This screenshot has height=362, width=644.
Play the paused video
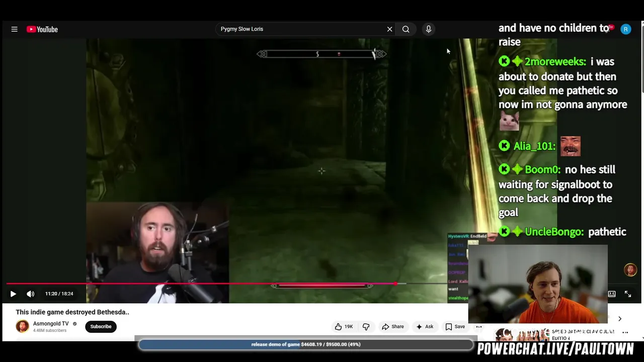[x=13, y=294]
